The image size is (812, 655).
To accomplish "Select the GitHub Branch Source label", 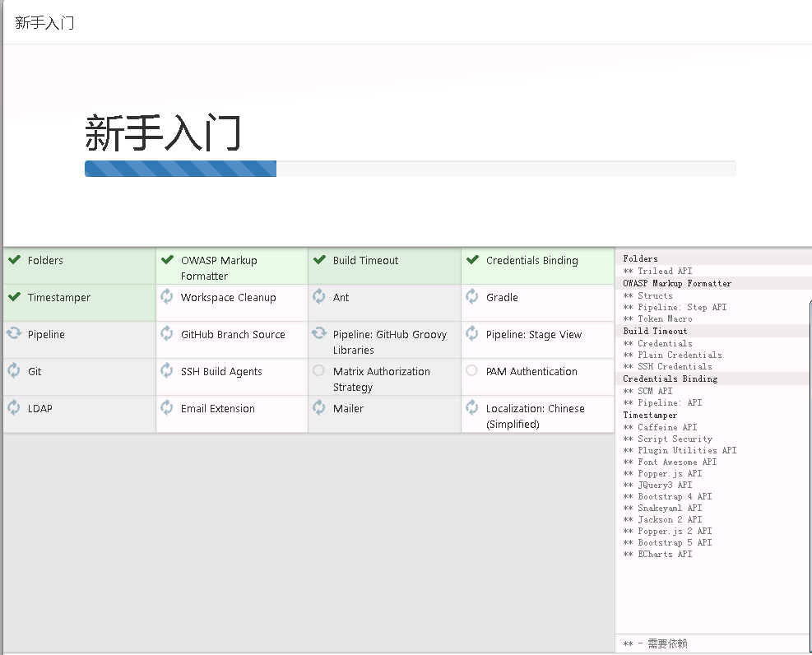I will click(233, 334).
